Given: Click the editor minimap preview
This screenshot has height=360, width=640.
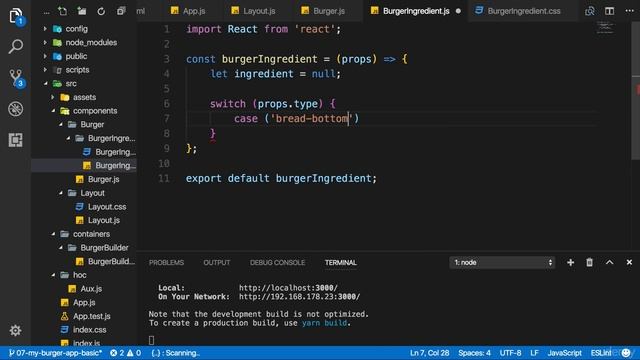Looking at the screenshot, I should 605,28.
